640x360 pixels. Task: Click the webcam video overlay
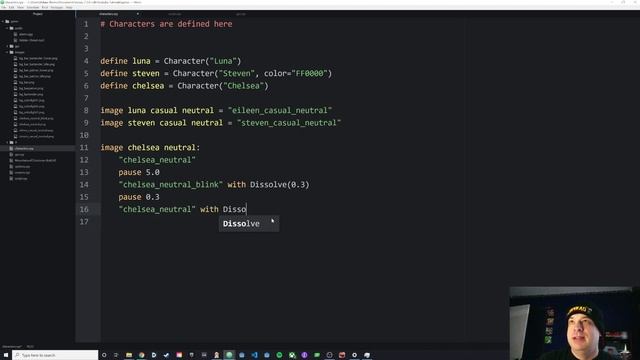coord(574,323)
